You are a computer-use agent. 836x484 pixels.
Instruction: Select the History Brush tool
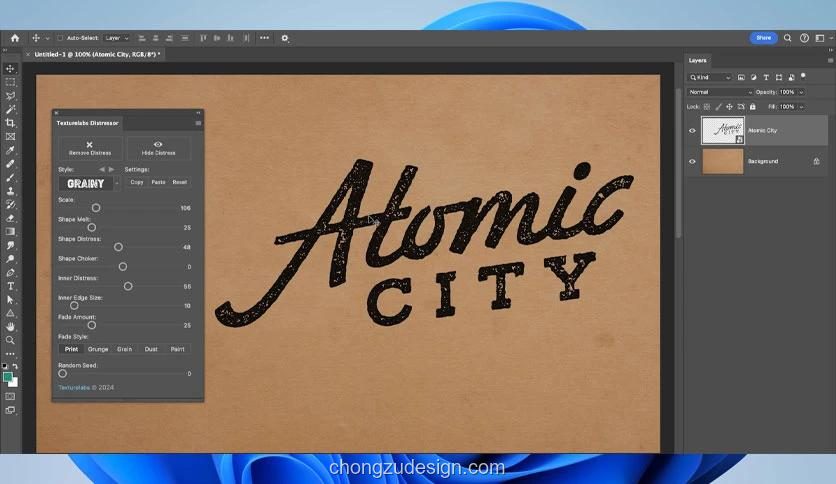[10, 205]
